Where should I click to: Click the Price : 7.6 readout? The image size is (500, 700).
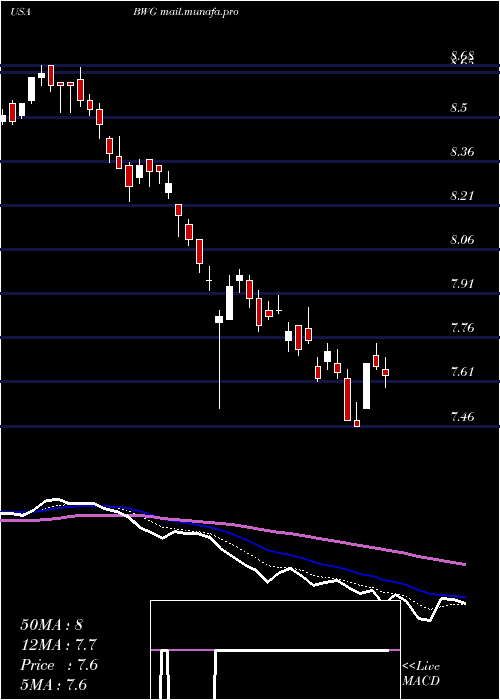tap(58, 665)
